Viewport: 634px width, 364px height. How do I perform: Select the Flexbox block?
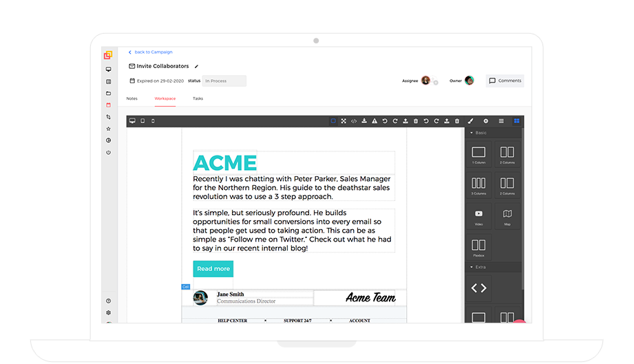point(478,247)
